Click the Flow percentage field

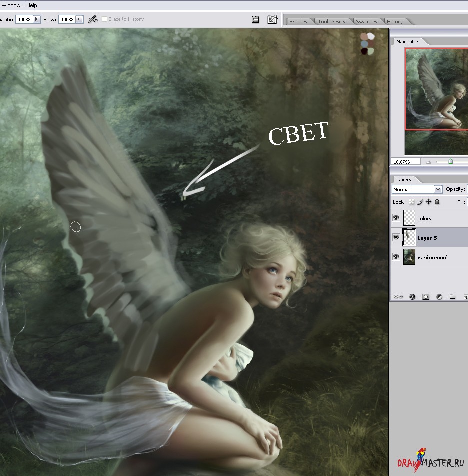67,19
